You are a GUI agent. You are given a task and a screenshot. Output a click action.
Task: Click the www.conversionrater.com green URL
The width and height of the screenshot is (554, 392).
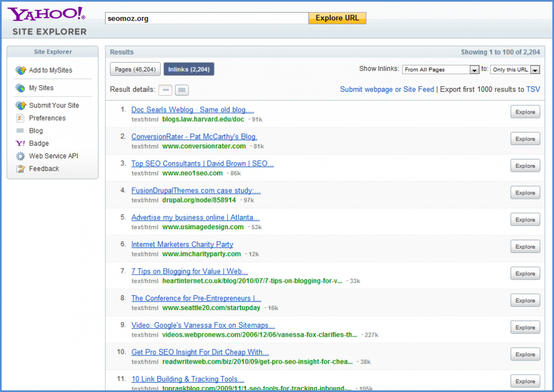coord(204,146)
